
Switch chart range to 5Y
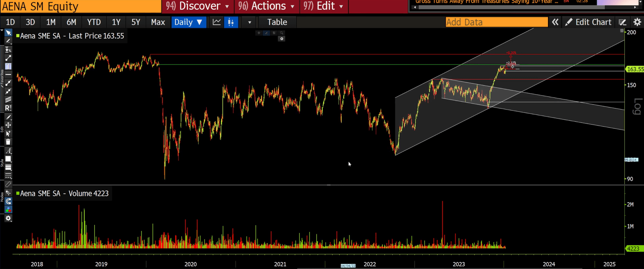pyautogui.click(x=136, y=22)
